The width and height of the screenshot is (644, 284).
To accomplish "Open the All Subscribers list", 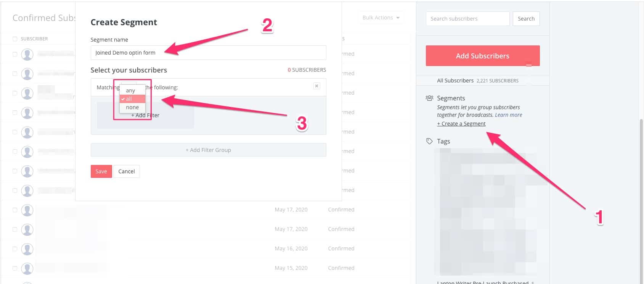I will coord(455,81).
